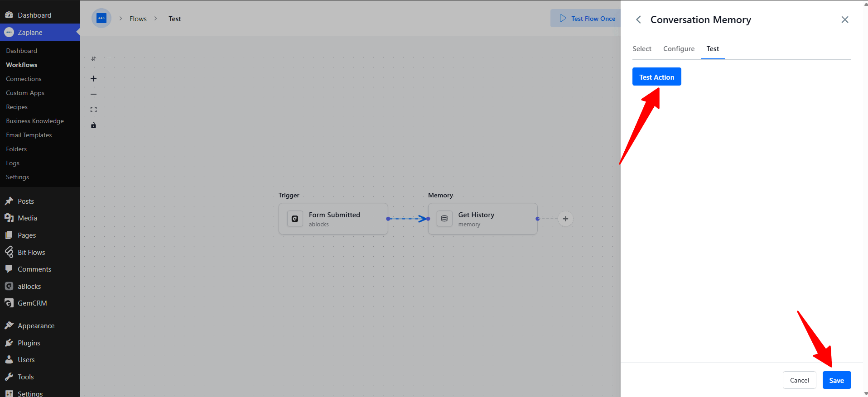Click the fit view canvas icon

point(93,110)
